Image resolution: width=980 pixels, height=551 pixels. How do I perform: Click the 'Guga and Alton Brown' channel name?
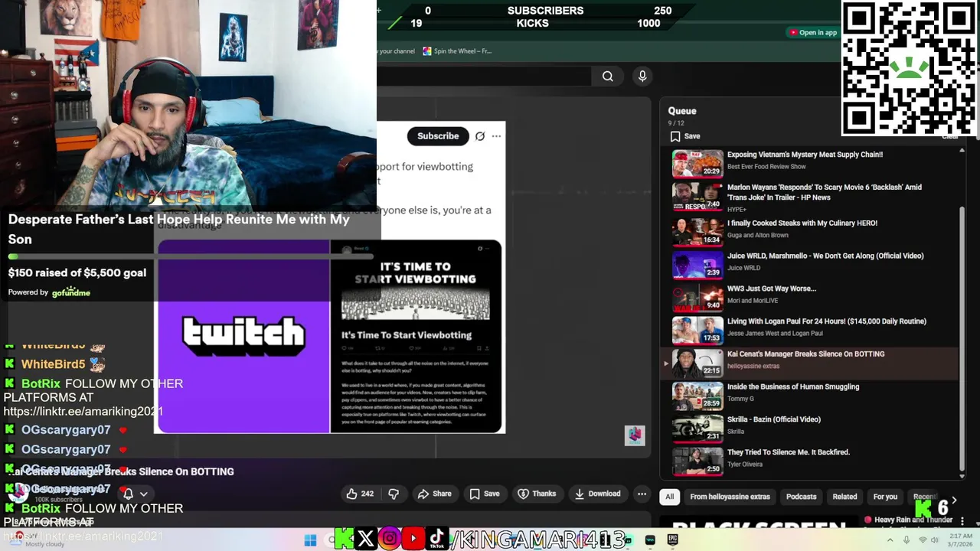point(757,236)
